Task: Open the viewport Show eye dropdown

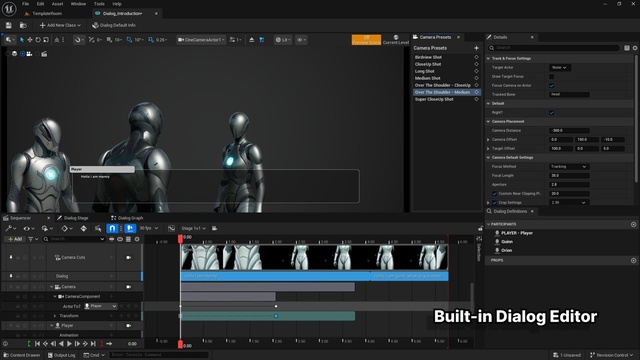Action: (301, 40)
